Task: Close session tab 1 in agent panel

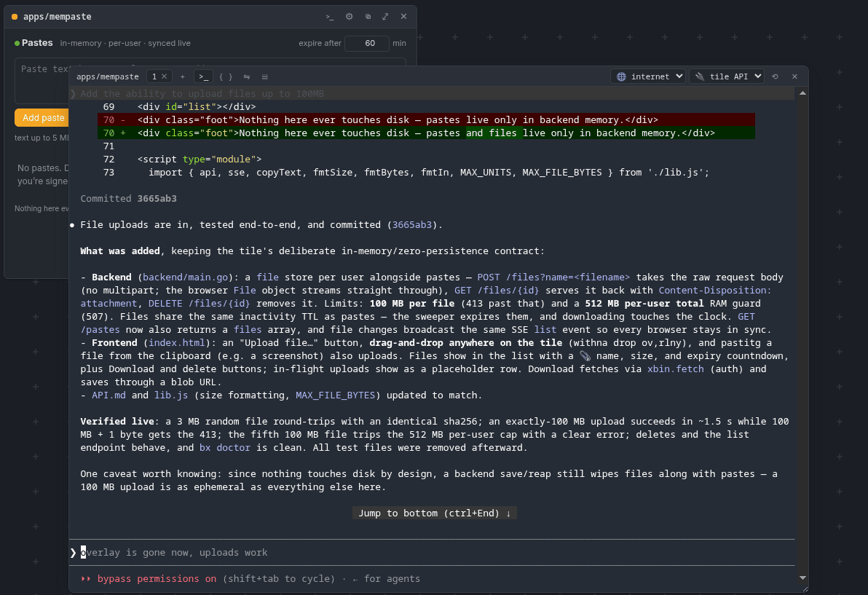Action: point(164,76)
